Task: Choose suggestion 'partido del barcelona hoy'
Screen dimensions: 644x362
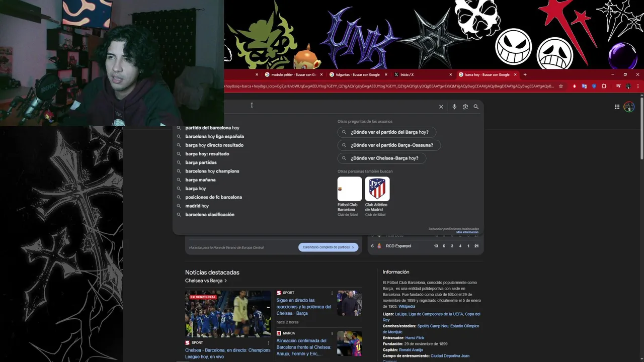Action: pyautogui.click(x=212, y=128)
